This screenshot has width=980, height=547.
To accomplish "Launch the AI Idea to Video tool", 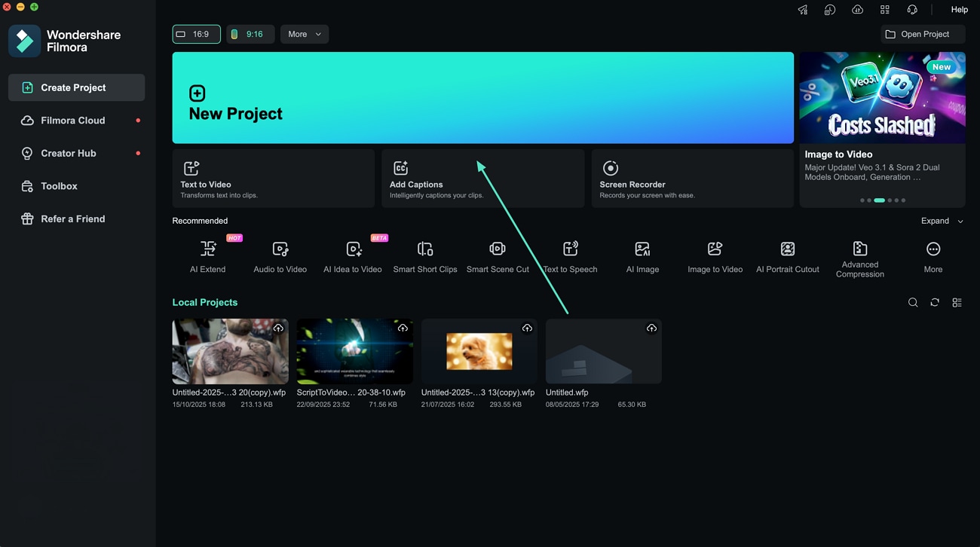I will (353, 258).
